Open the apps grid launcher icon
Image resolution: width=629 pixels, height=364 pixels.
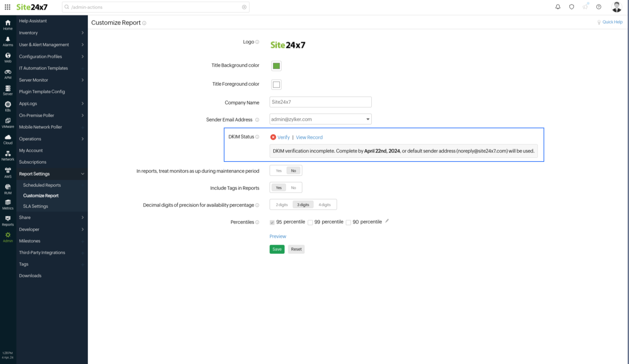tap(7, 7)
